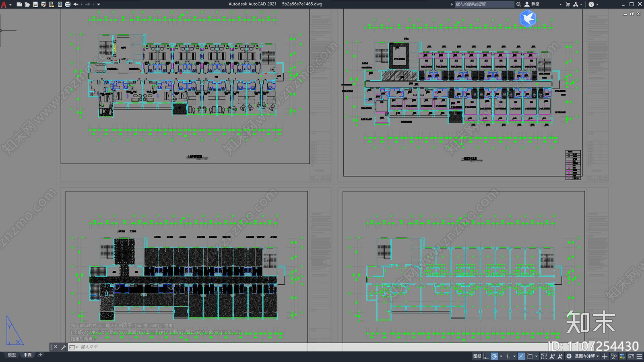Click the blue bird floating widget icon

[x=528, y=19]
